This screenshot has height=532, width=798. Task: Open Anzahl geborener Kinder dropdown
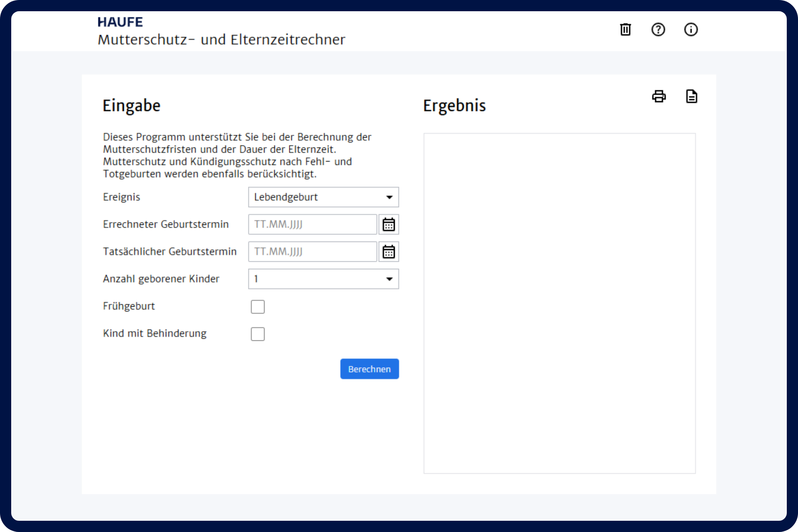(x=323, y=279)
